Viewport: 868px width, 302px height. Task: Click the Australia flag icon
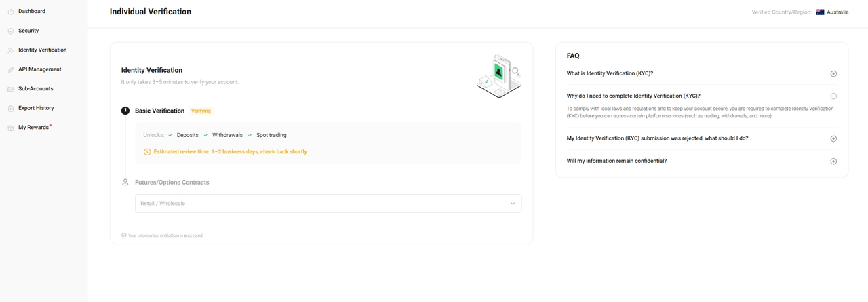[x=820, y=12]
